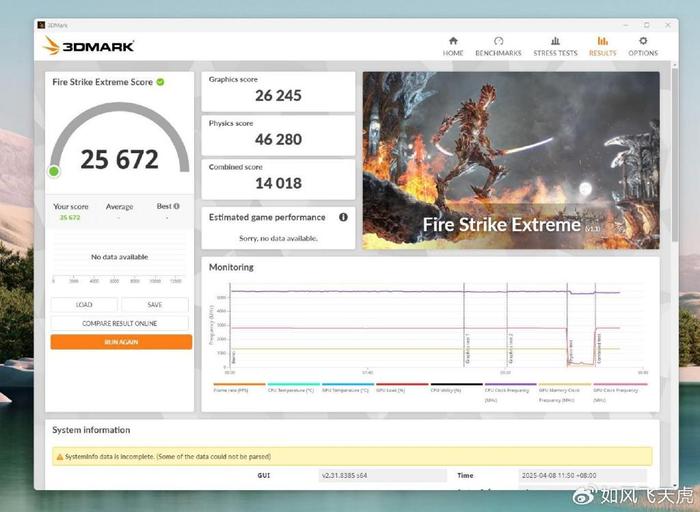Click the SystemInfo warning triangle icon

point(59,457)
